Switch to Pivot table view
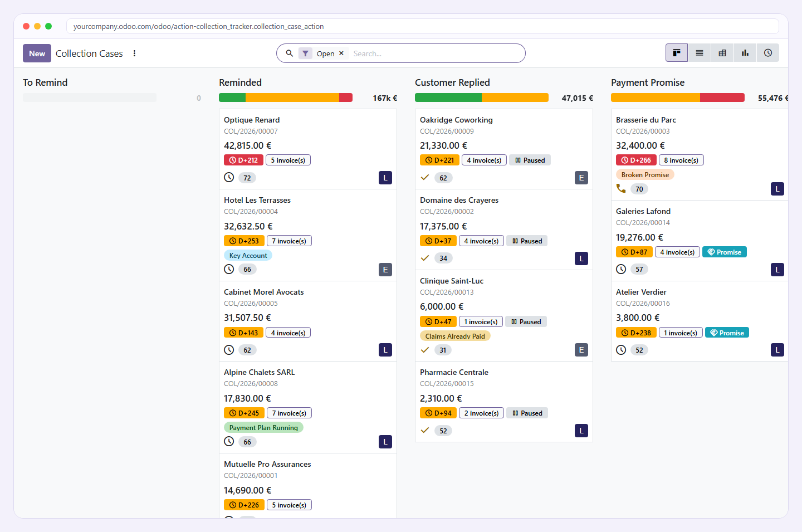Screen dimensions: 802x532 point(722,53)
